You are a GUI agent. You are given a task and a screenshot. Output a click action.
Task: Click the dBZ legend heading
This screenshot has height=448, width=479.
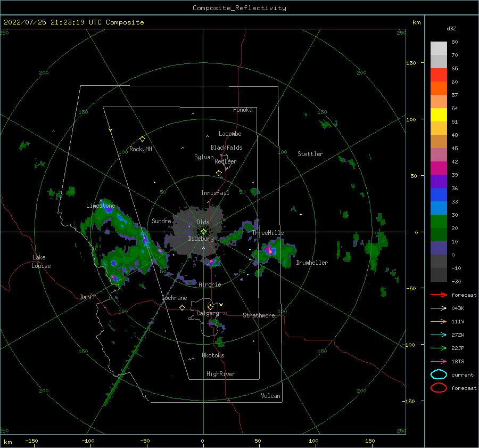tap(451, 28)
